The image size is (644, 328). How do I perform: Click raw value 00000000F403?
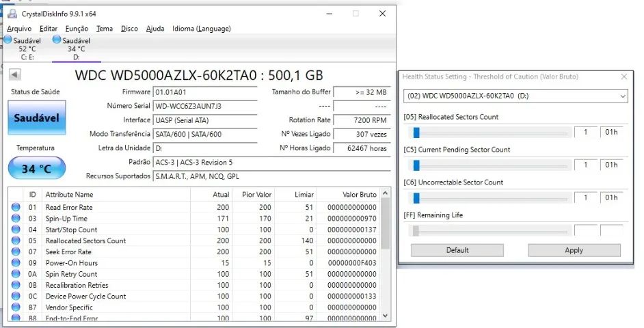352,262
